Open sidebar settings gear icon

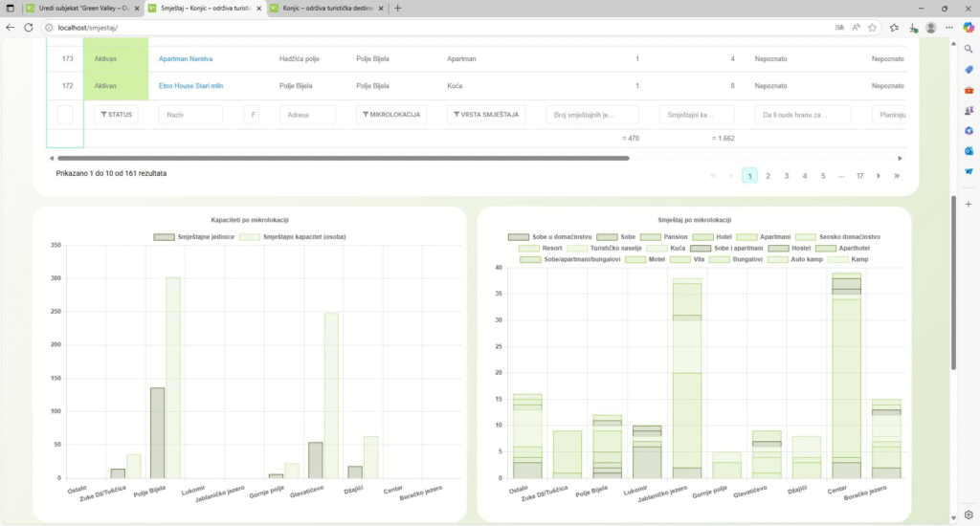[x=968, y=515]
